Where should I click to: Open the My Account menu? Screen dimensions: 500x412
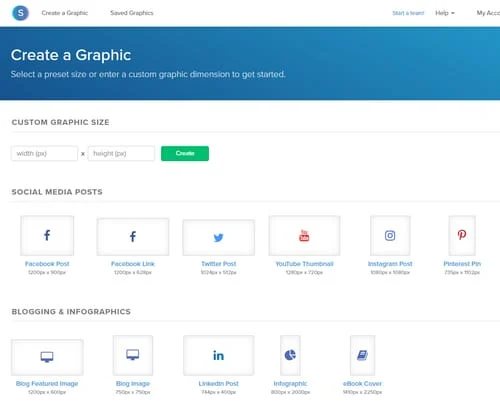click(x=488, y=13)
